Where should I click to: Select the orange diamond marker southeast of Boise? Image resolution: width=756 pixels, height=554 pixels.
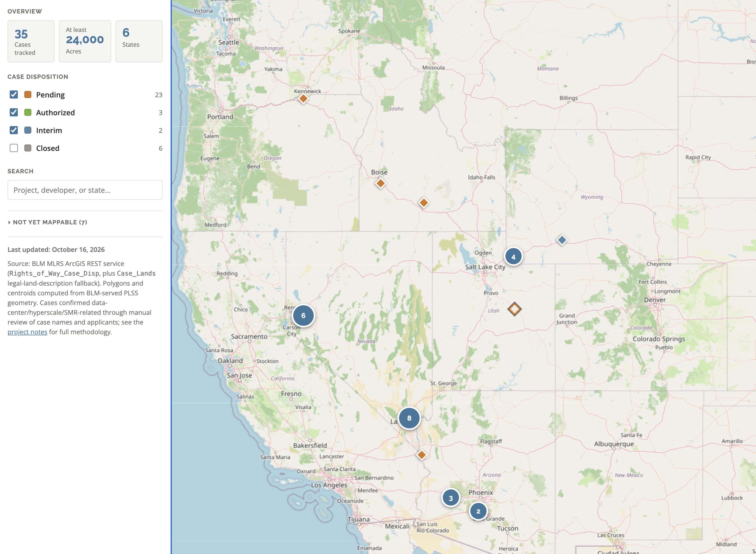(423, 203)
